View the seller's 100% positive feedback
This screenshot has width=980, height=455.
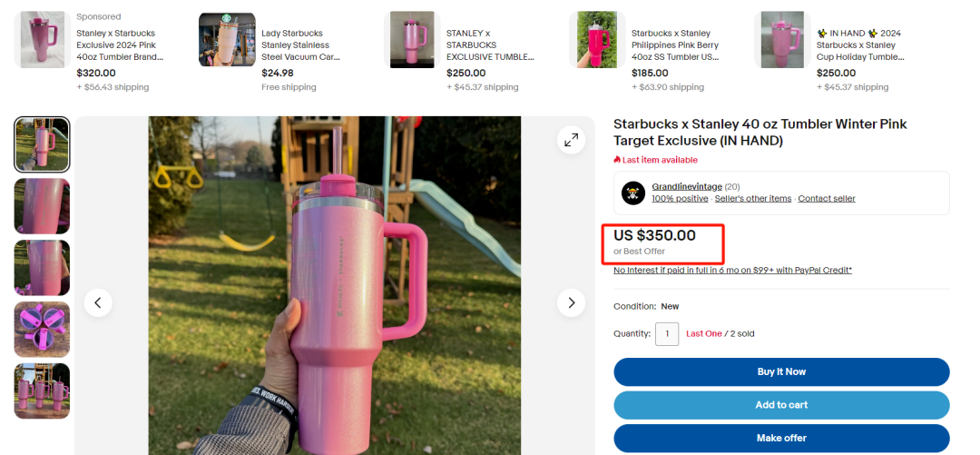[x=680, y=198]
